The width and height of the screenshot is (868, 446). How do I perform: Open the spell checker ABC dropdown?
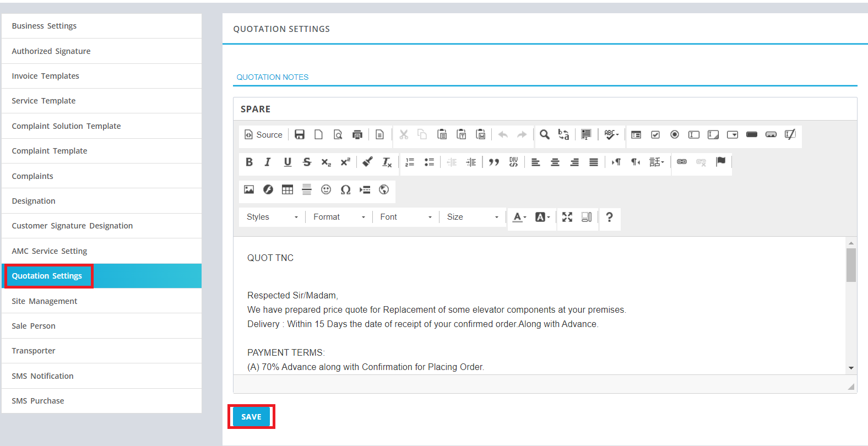pyautogui.click(x=611, y=134)
